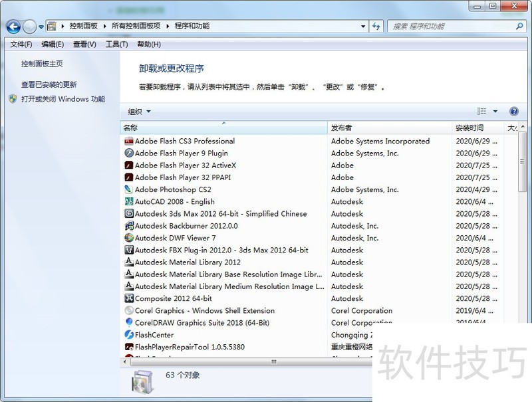Click the Material Library Base Resolution icon
This screenshot has width=532, height=402.
(x=129, y=274)
